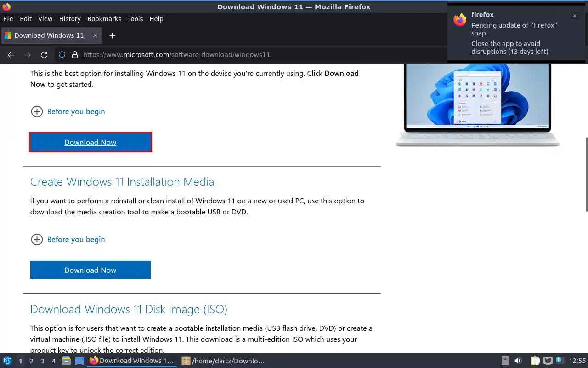
Task: Click the page vertical scrollbar
Action: click(x=586, y=174)
